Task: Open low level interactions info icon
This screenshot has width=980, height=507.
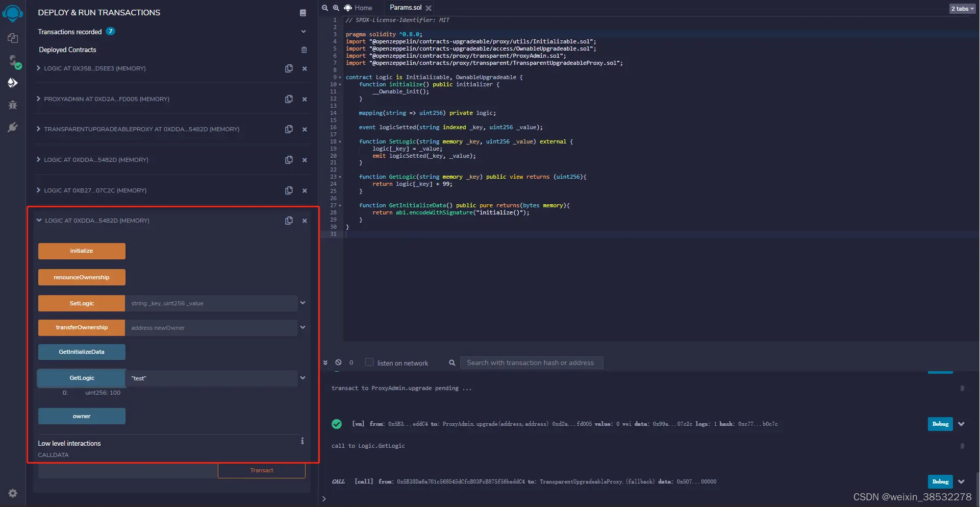Action: pyautogui.click(x=303, y=441)
